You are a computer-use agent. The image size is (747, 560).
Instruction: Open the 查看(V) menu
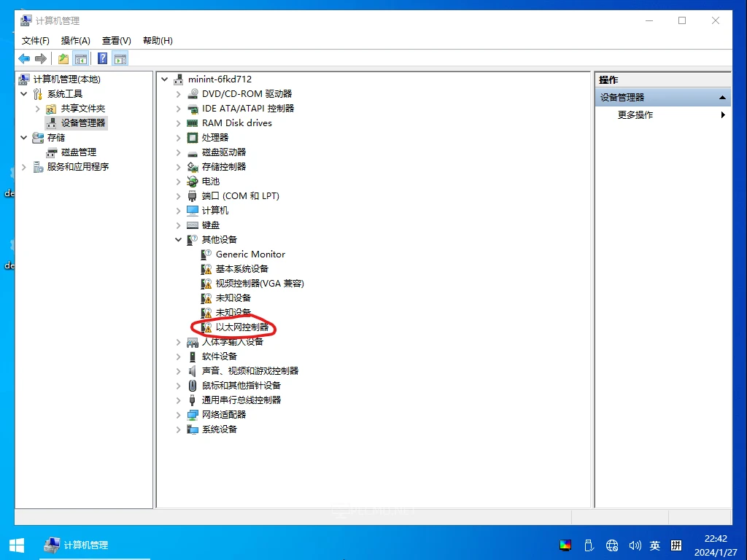click(116, 41)
